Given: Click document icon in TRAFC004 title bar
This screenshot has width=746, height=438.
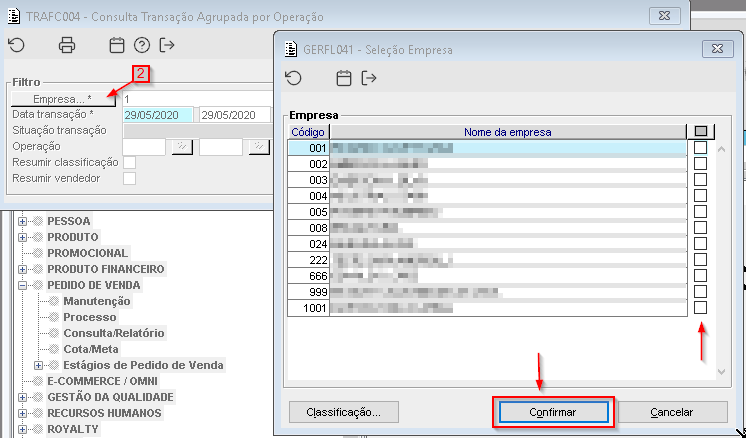Looking at the screenshot, I should pyautogui.click(x=15, y=16).
